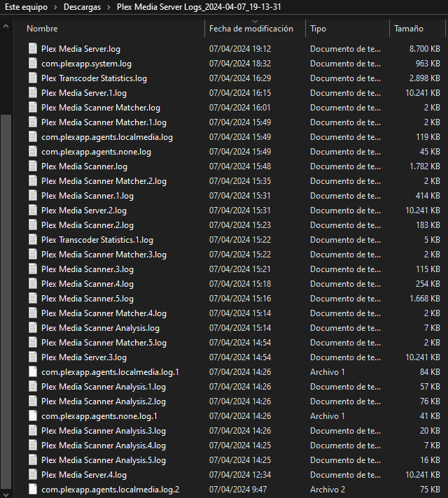Select file Plex Media Scanner Analysis.5.log
Viewport: 448px width, 498px height.
point(104,460)
